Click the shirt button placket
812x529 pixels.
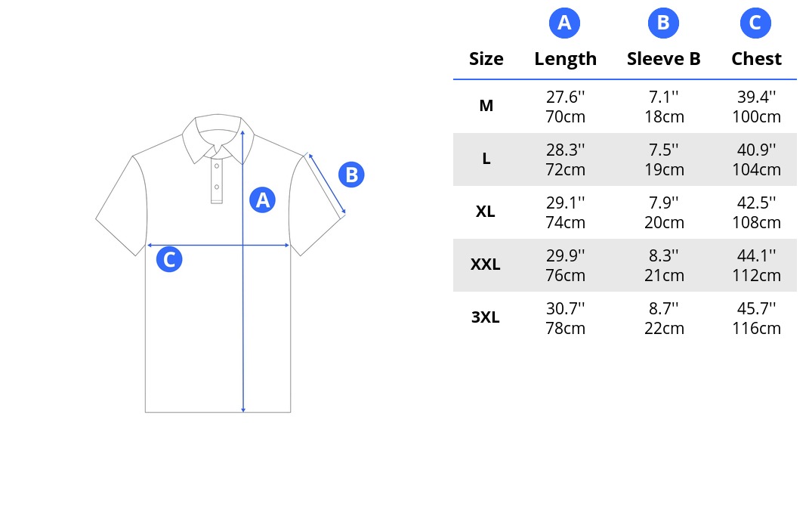(217, 181)
